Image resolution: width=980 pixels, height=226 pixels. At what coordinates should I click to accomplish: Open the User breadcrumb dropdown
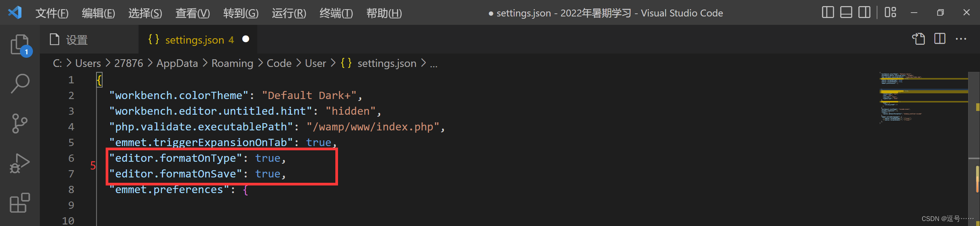(315, 63)
